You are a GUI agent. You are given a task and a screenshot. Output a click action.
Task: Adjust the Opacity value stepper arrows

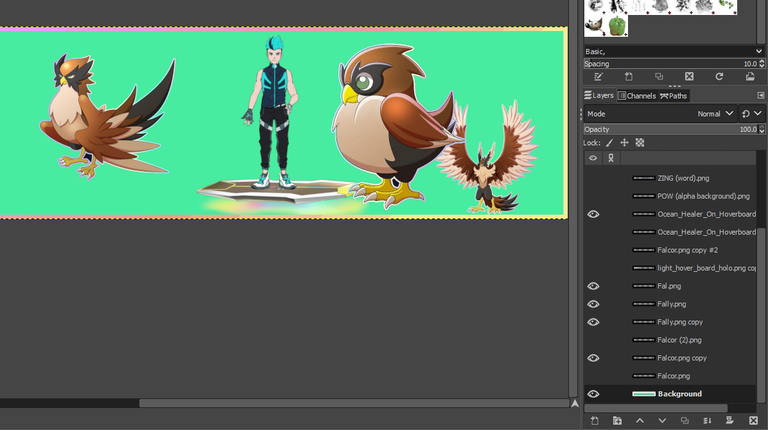coord(762,129)
